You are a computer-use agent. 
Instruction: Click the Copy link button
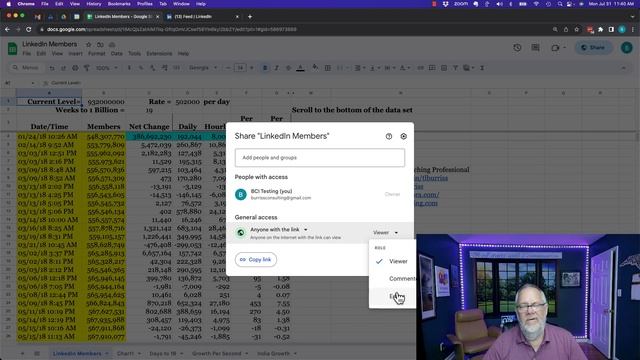(x=256, y=260)
